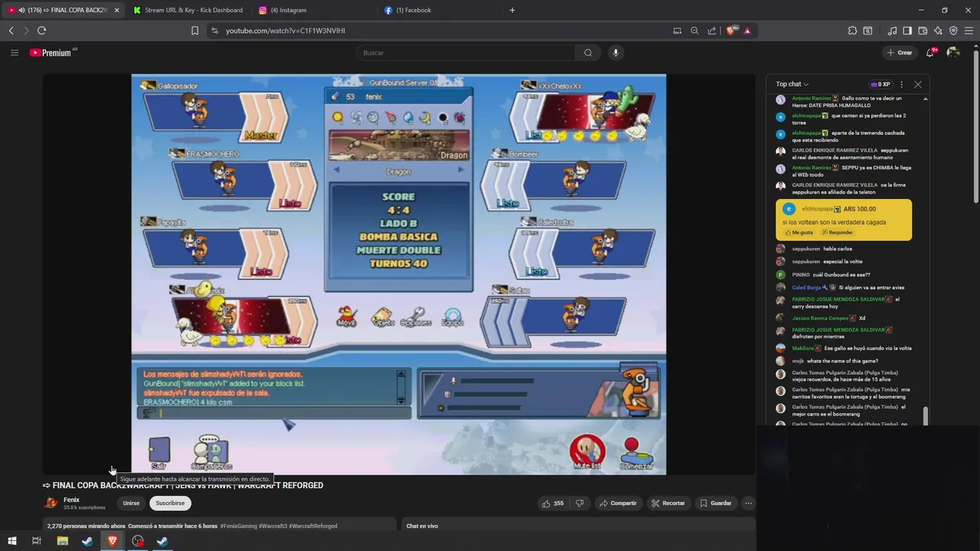The image size is (980, 551).
Task: Click Guardar save button
Action: click(715, 503)
